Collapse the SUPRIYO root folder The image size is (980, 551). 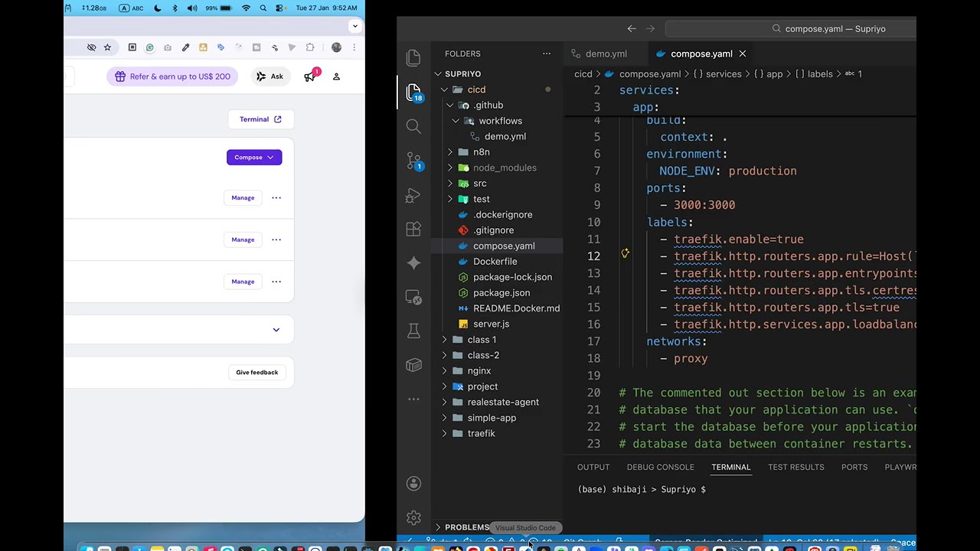click(496, 74)
